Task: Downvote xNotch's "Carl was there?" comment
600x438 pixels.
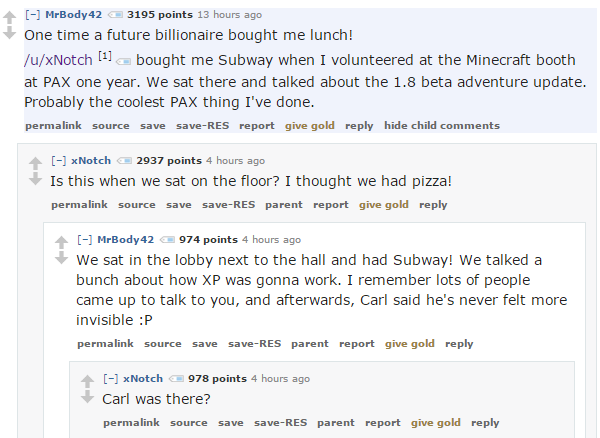Action: 87,396
